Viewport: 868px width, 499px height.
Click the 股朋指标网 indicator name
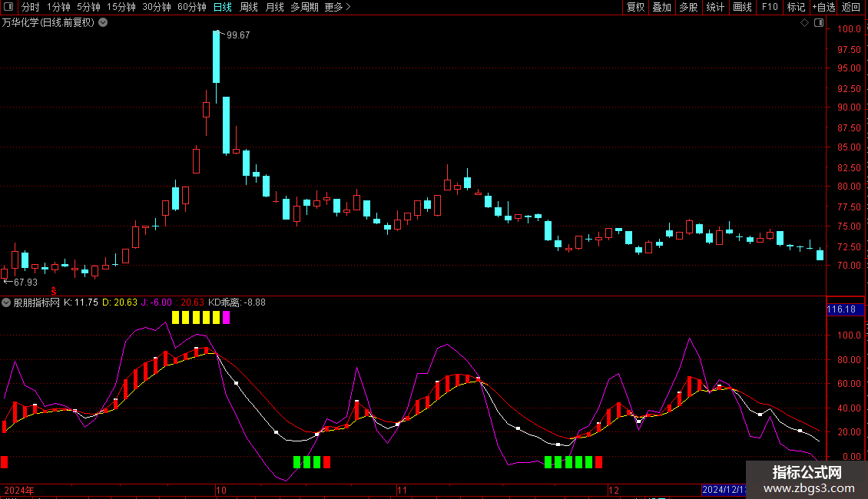coord(37,302)
